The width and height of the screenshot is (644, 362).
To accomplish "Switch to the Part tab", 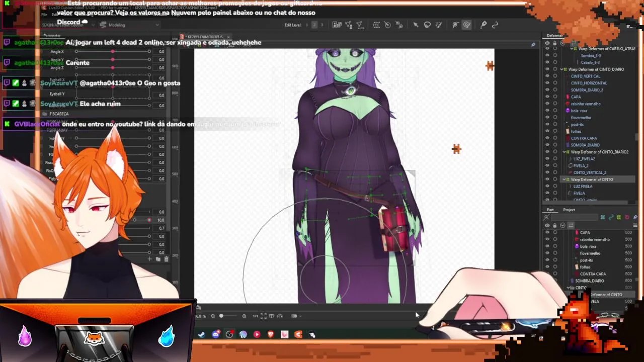I will 550,210.
